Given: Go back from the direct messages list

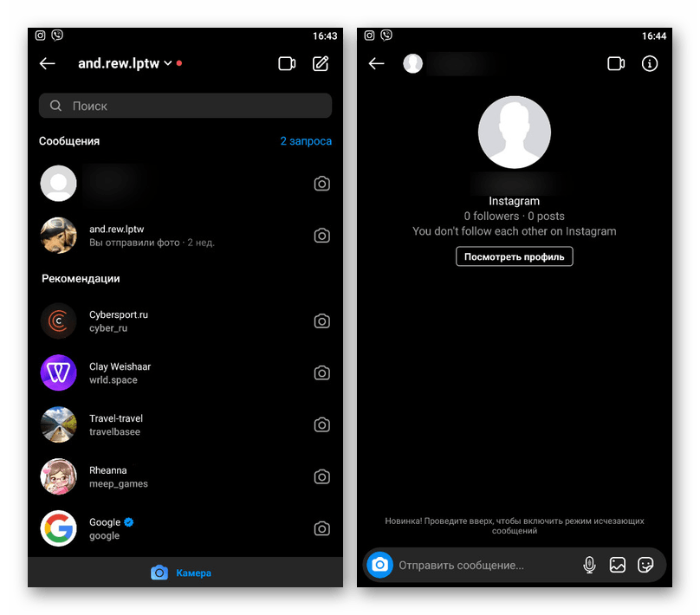Looking at the screenshot, I should [48, 64].
